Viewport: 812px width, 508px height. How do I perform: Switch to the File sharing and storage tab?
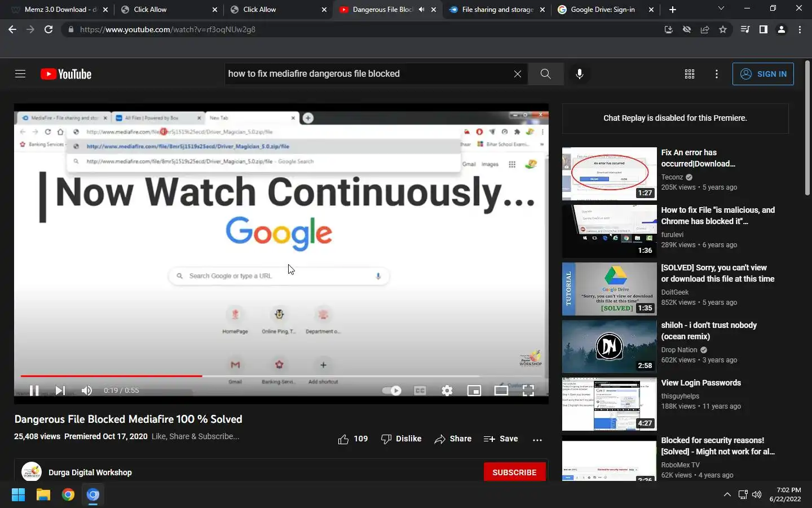click(x=496, y=10)
